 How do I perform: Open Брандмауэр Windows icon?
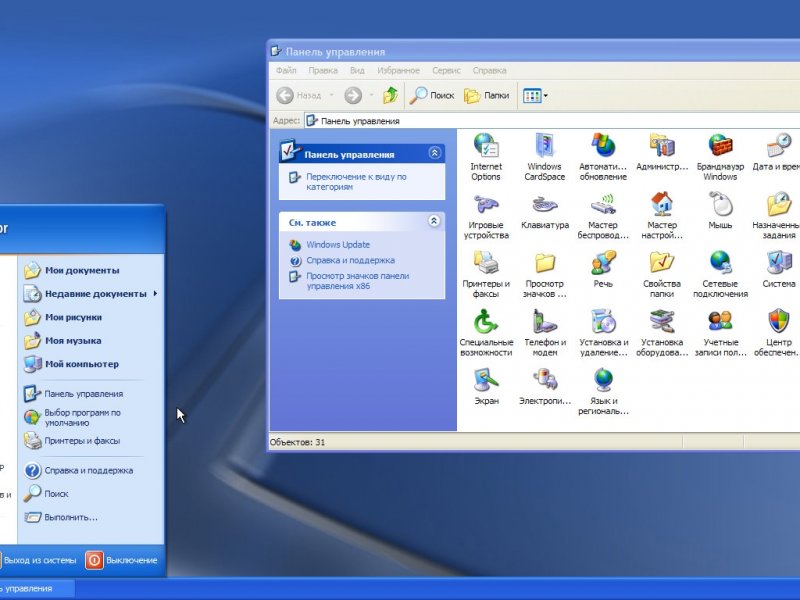coord(720,157)
